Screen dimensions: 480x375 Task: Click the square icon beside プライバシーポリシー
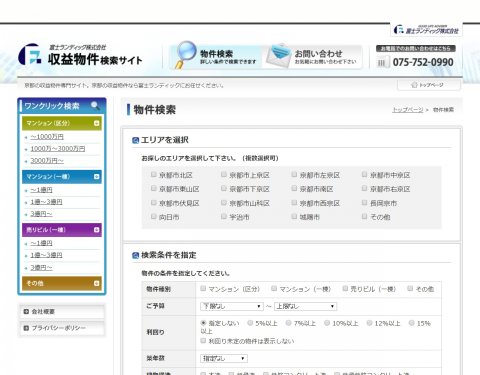pyautogui.click(x=26, y=328)
